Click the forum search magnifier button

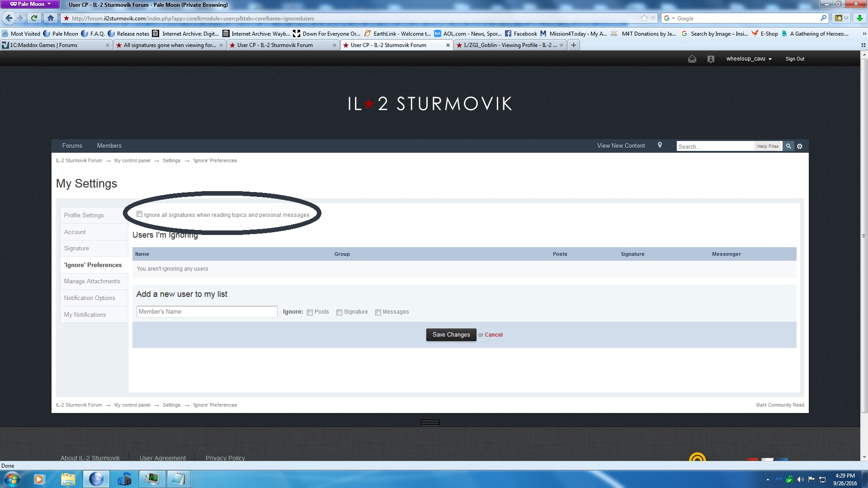coord(788,146)
